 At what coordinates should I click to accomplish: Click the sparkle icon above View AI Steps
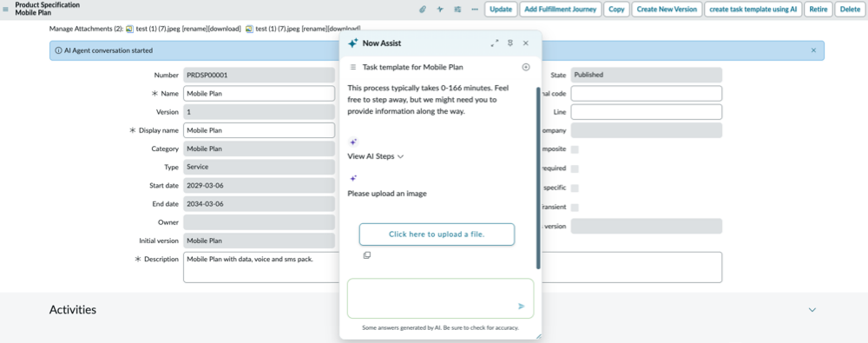[353, 142]
